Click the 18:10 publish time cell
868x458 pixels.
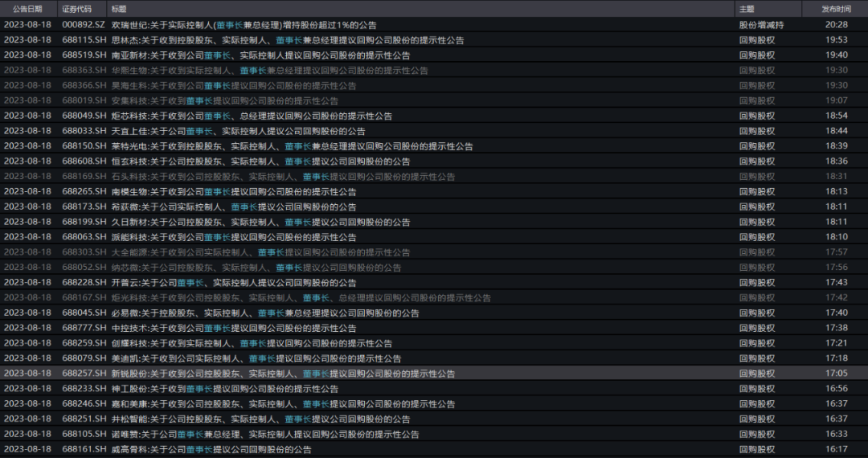(837, 237)
